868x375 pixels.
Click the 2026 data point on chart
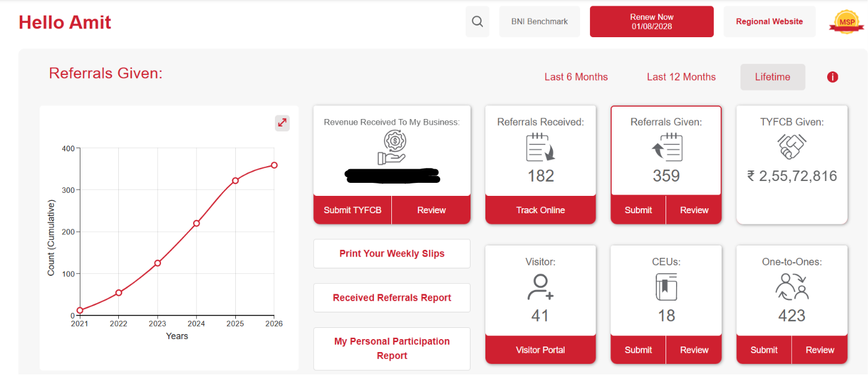tap(274, 165)
